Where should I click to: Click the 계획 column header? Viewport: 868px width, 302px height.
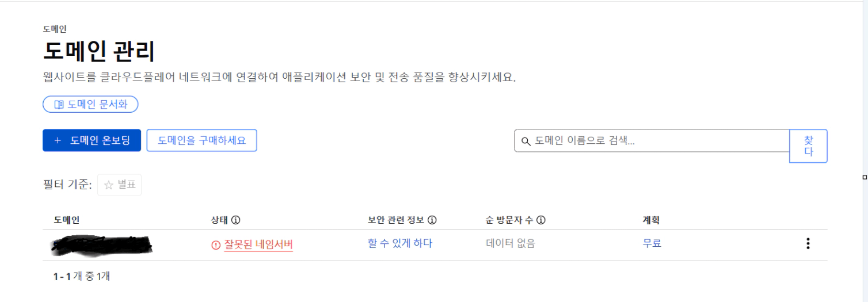point(651,220)
